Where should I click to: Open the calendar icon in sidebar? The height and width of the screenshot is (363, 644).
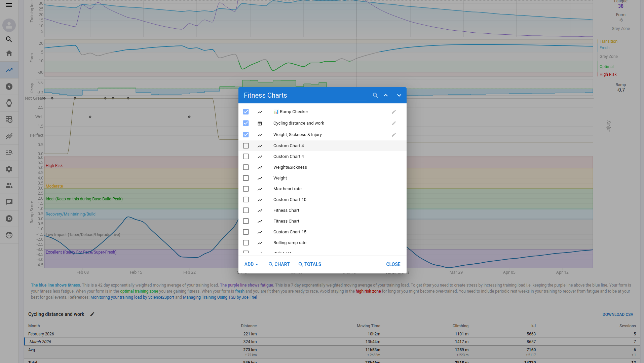[9, 120]
